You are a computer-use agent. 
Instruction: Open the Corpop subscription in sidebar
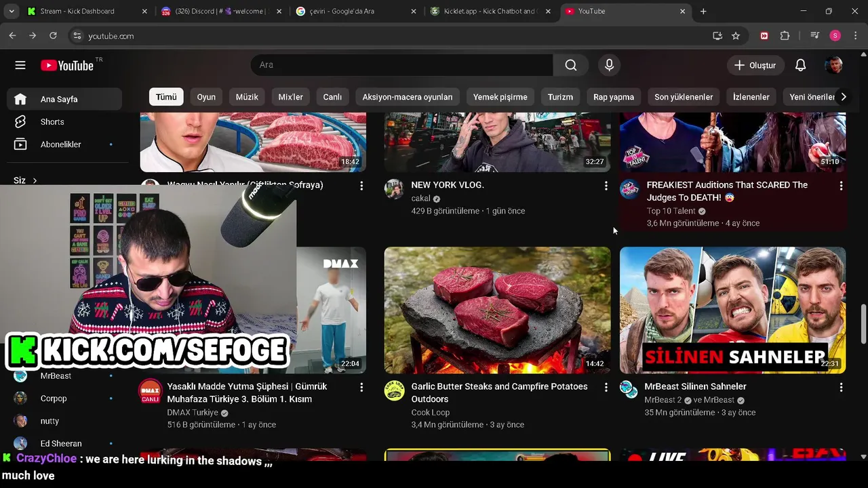[64, 399]
